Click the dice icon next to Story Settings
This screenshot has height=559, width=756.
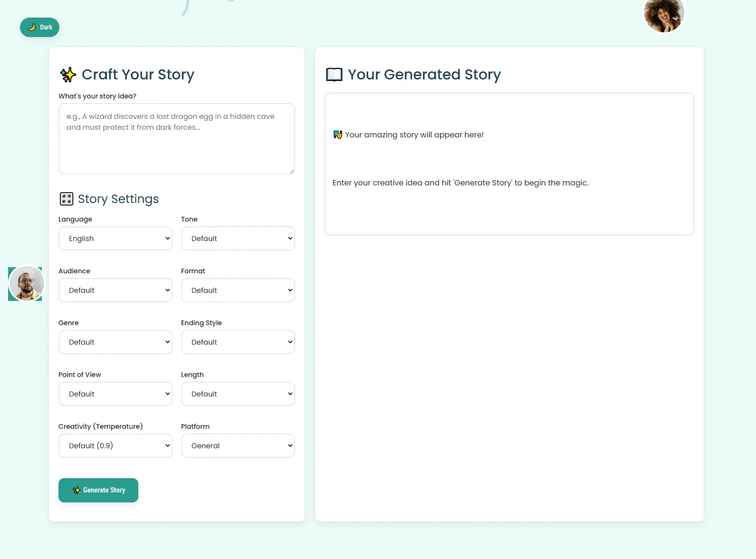click(x=67, y=199)
